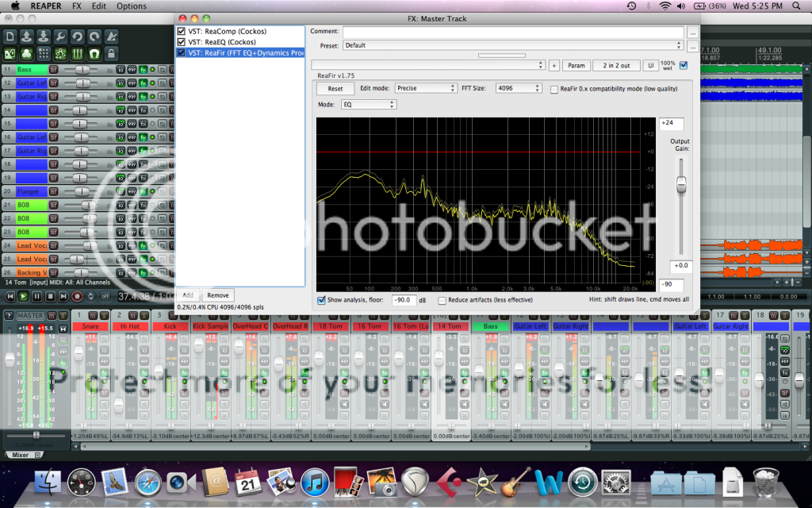
Task: Open the Edit mode dropdown showing Precise
Action: tap(426, 88)
